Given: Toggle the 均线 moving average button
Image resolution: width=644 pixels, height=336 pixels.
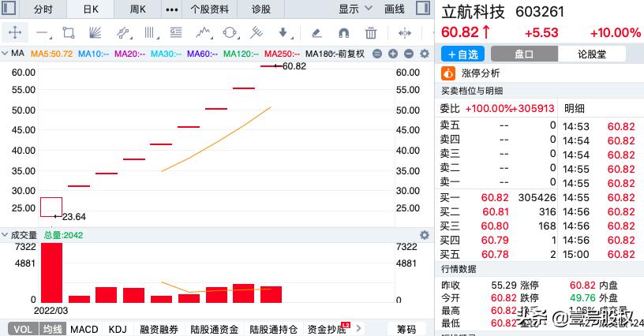Looking at the screenshot, I should click(x=53, y=329).
